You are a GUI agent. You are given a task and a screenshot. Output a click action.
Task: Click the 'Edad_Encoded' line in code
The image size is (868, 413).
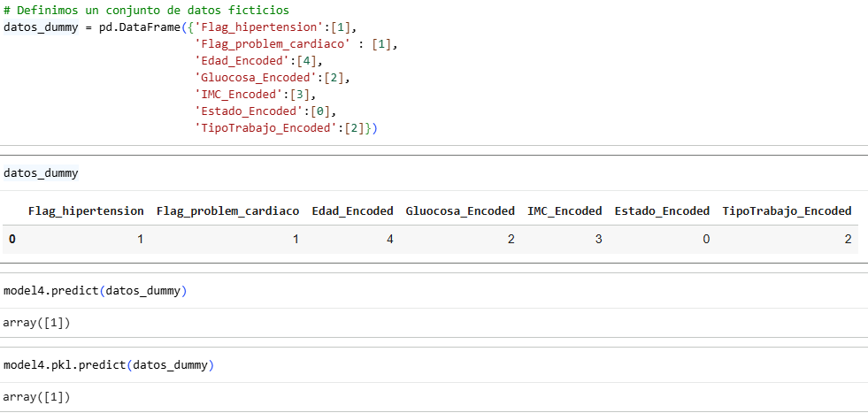click(x=258, y=61)
